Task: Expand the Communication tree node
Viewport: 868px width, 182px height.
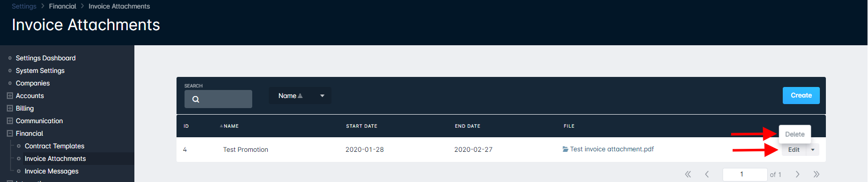Action: (x=10, y=121)
